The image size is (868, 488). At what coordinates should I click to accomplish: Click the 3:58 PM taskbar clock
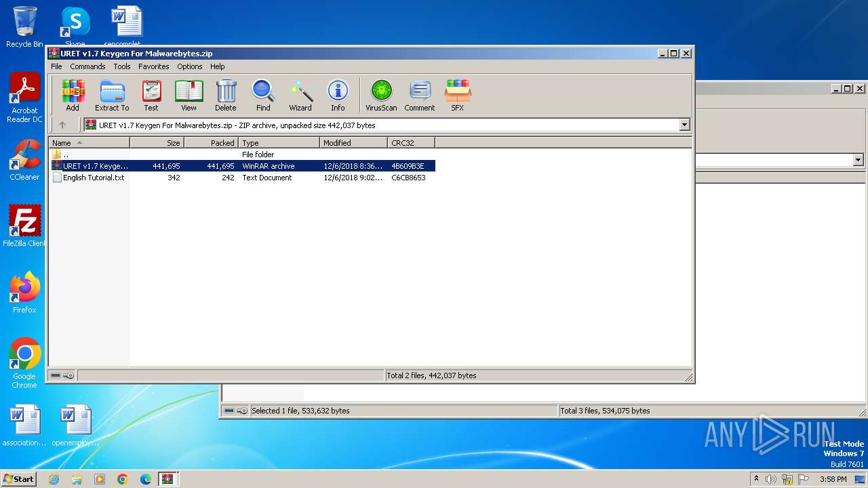833,479
